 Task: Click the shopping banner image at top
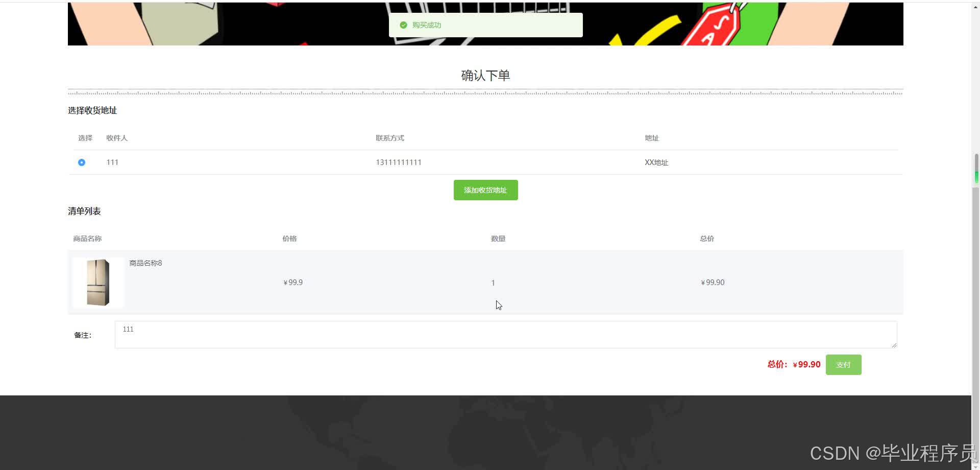point(485,24)
